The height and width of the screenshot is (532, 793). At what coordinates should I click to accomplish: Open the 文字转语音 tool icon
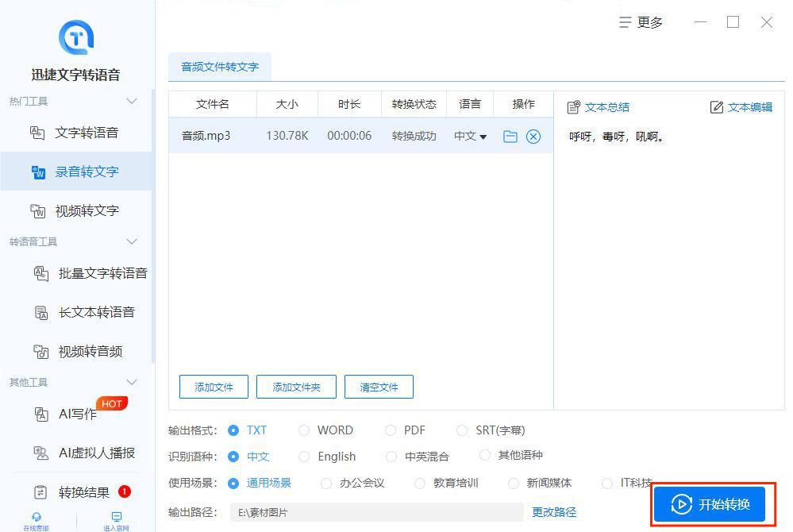[37, 133]
